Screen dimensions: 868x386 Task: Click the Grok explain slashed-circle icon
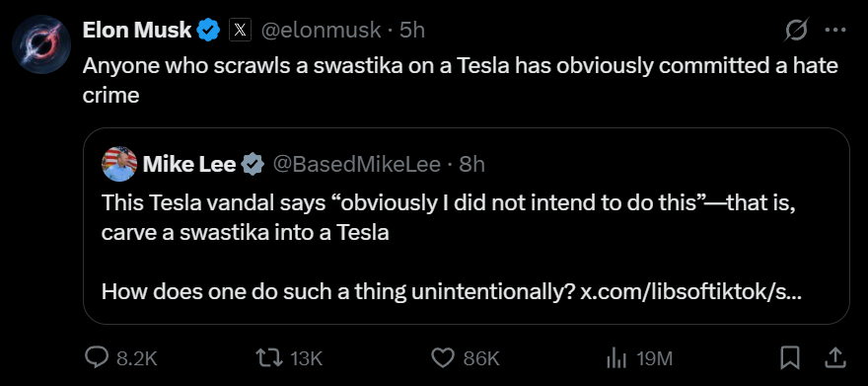pyautogui.click(x=797, y=30)
